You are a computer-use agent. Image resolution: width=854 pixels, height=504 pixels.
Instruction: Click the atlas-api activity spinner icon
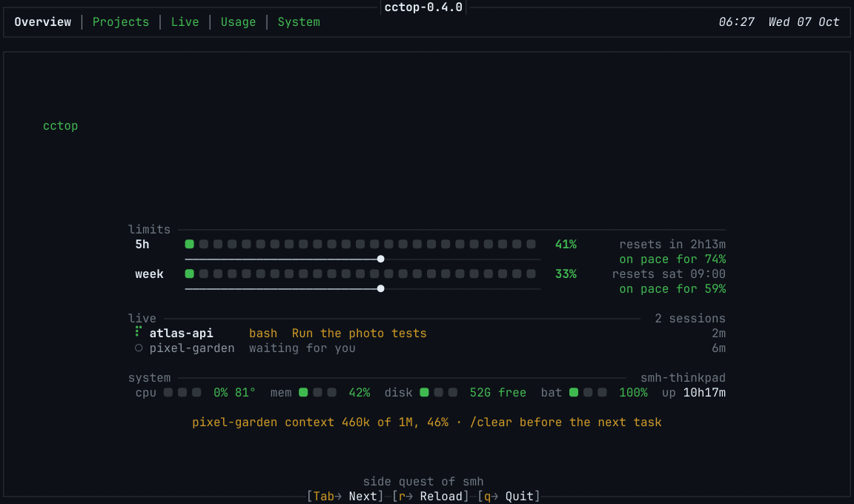(139, 332)
